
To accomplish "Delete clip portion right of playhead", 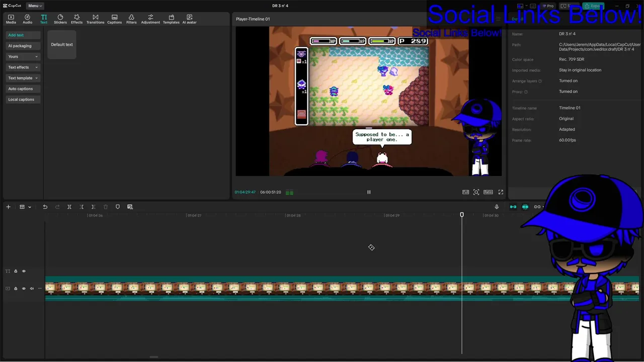I will tap(93, 207).
